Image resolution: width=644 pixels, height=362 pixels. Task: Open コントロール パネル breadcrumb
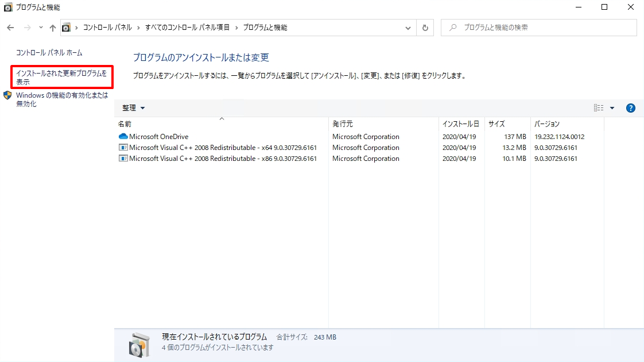coord(107,28)
